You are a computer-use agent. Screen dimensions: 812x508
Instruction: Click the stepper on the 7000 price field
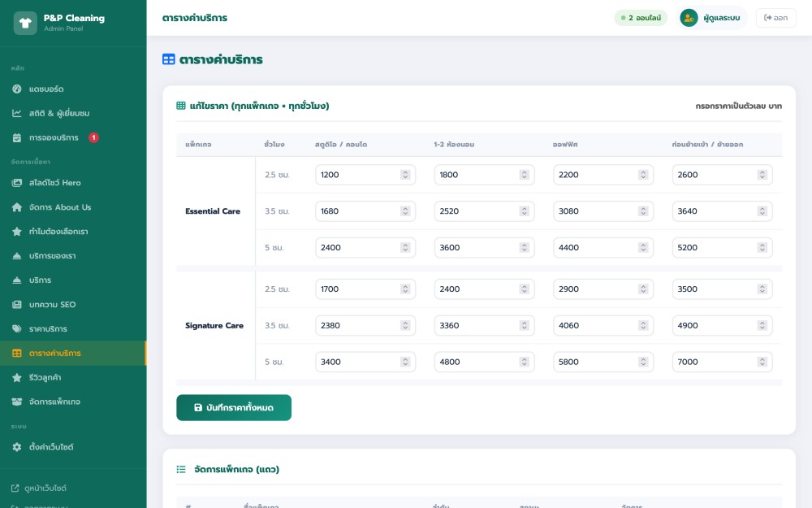coord(762,362)
